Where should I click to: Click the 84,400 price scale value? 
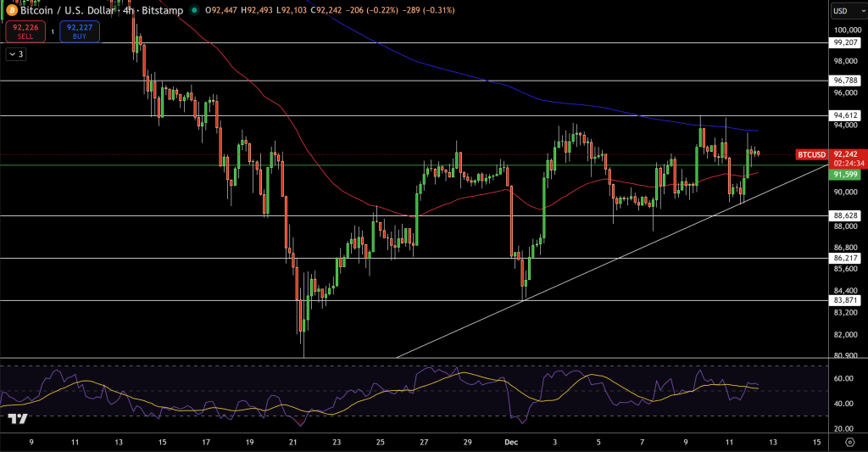tap(845, 291)
